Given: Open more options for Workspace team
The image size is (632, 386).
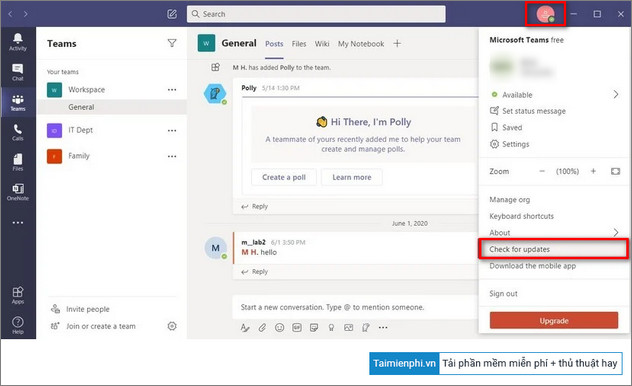Looking at the screenshot, I should [172, 90].
